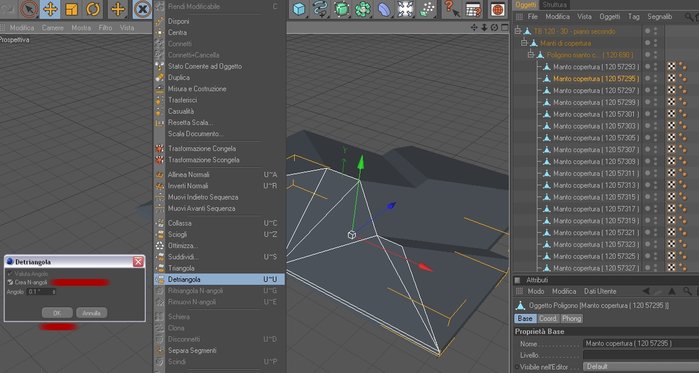
Task: Activate the Move tool in toolbar
Action: (x=50, y=9)
